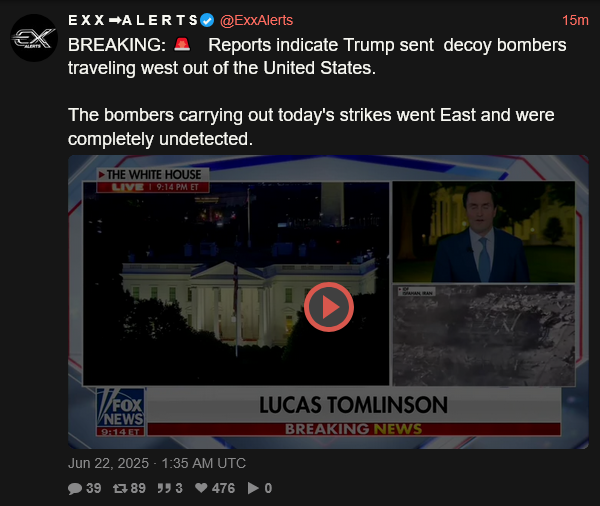Click the red siren emoji
This screenshot has width=600, height=506.
(182, 44)
